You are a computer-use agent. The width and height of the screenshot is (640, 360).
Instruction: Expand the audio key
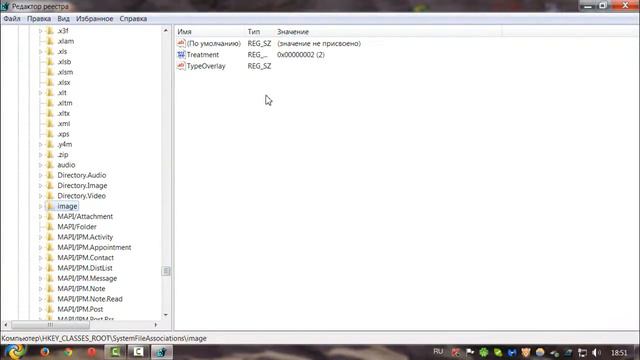pos(40,165)
